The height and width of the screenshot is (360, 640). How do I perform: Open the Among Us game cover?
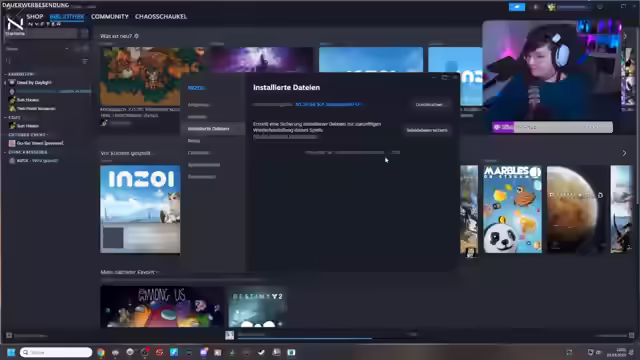coord(162,306)
